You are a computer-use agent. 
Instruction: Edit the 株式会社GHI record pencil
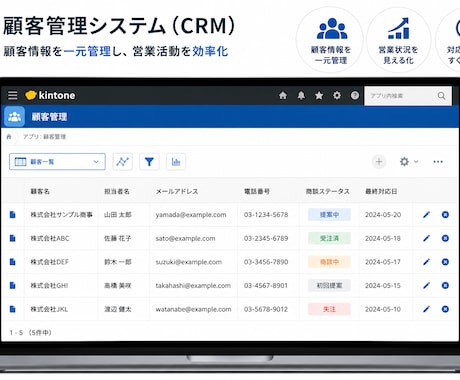click(x=426, y=286)
